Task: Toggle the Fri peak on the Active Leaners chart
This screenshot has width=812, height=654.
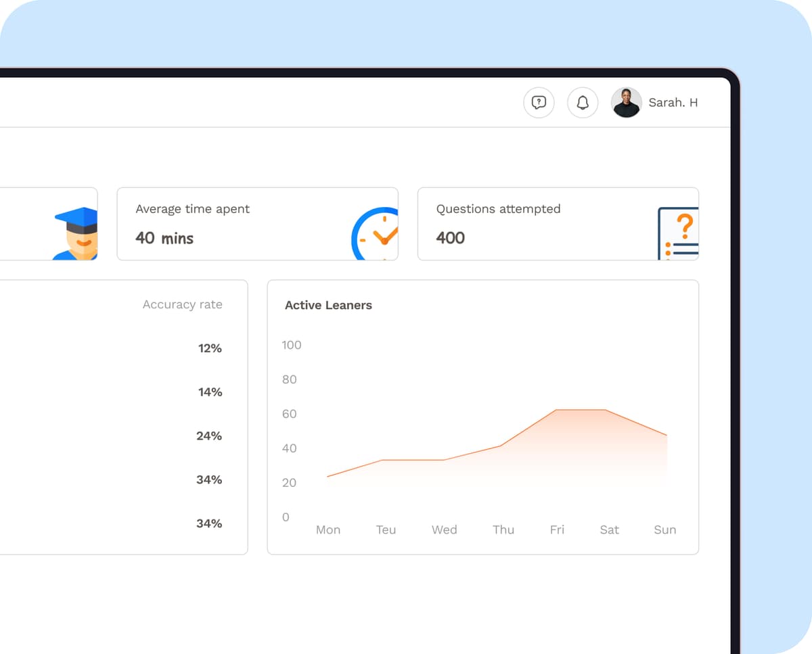Action: pyautogui.click(x=556, y=410)
